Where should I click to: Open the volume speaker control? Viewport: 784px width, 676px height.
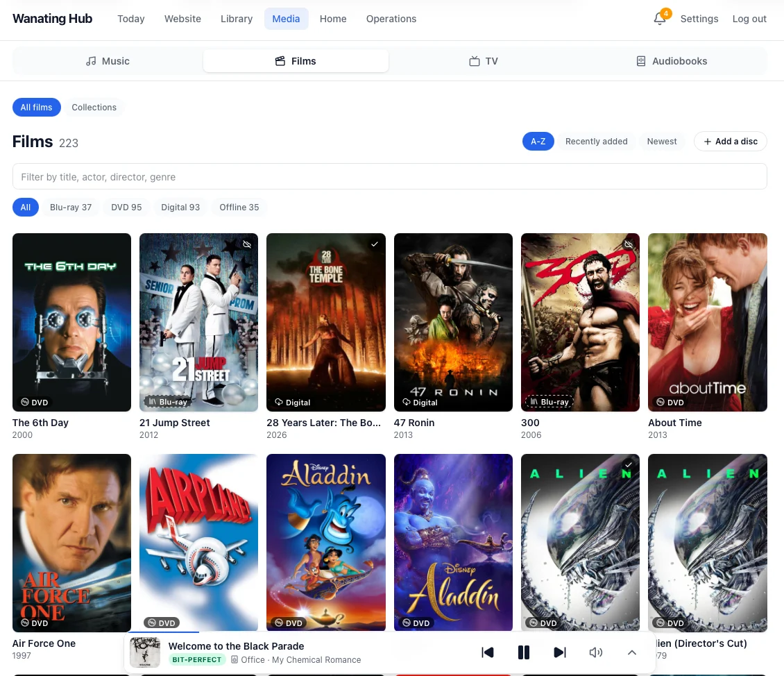point(595,652)
